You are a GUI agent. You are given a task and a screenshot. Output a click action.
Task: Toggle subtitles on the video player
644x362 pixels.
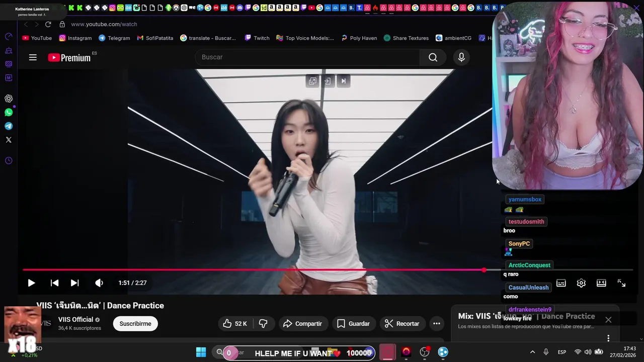click(561, 283)
